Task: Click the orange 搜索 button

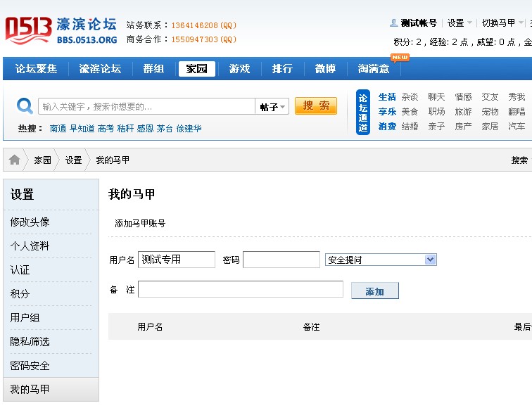Action: pos(316,106)
